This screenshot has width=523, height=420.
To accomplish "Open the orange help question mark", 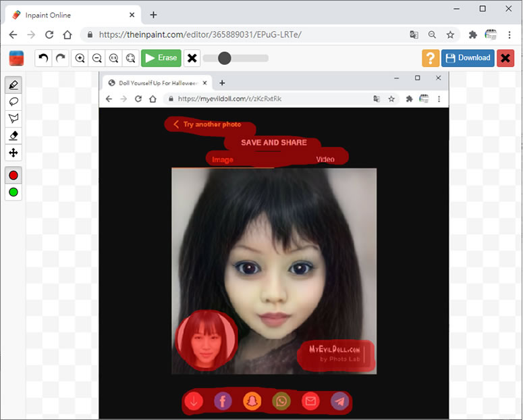I will click(x=431, y=58).
